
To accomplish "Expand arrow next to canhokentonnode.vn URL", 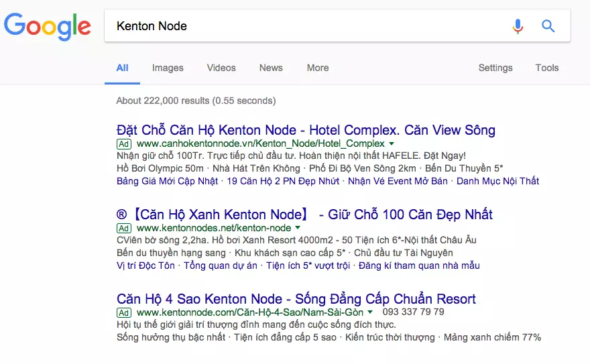I will (392, 143).
